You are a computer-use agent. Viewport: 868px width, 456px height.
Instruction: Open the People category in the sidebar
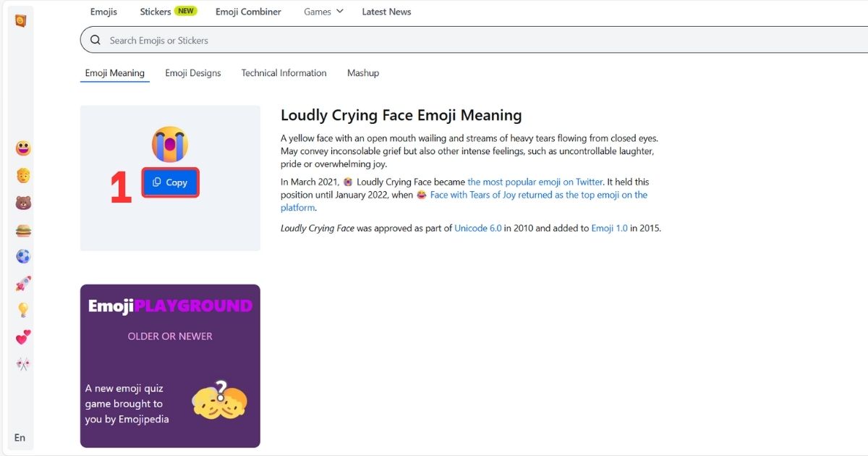[x=21, y=174]
